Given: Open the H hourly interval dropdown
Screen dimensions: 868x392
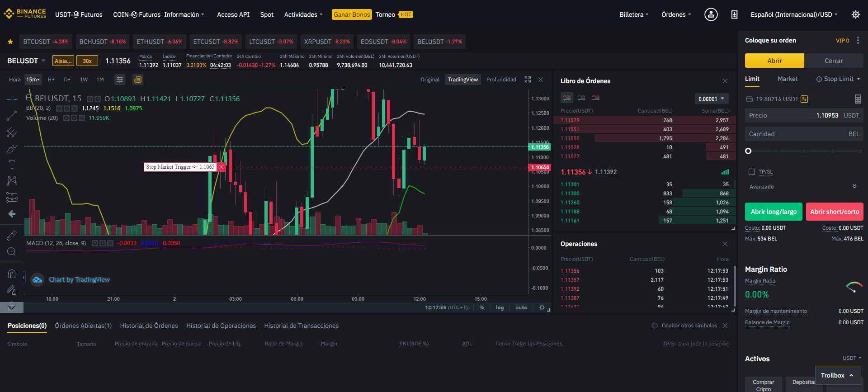Looking at the screenshot, I should [51, 80].
